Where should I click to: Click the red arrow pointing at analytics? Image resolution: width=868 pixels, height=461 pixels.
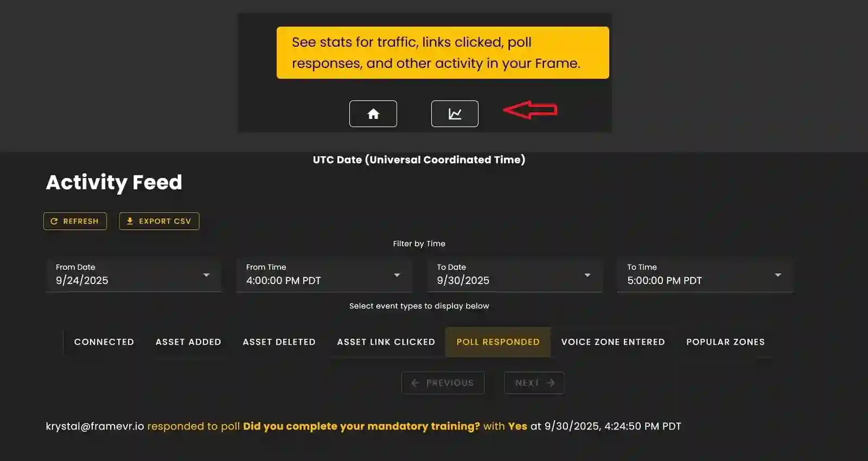[530, 110]
